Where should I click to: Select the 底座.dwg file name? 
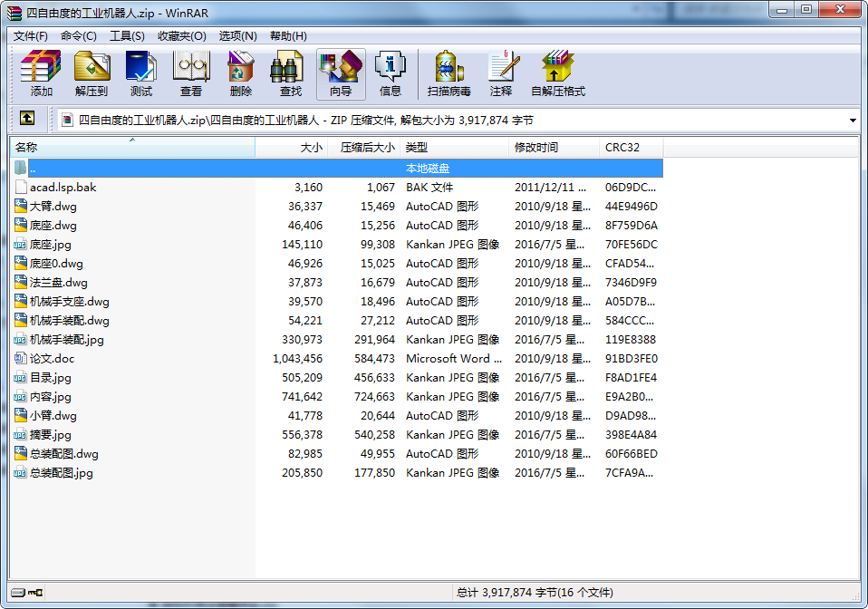pyautogui.click(x=53, y=226)
